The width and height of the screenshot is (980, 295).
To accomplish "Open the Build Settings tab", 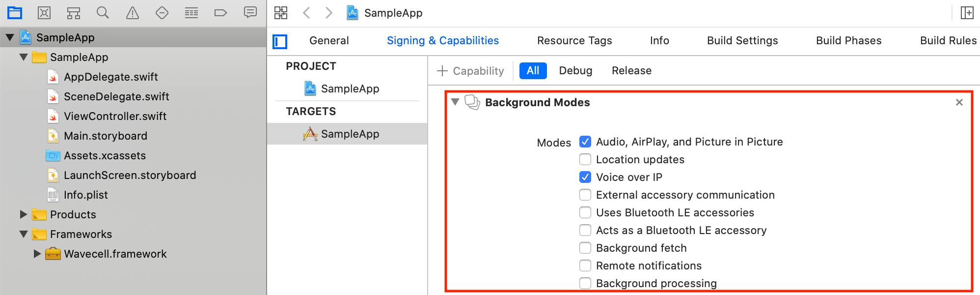I will (742, 41).
